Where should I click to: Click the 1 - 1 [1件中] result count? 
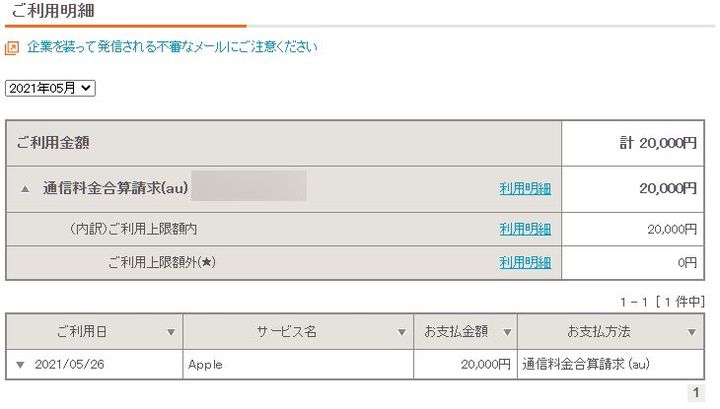click(661, 300)
